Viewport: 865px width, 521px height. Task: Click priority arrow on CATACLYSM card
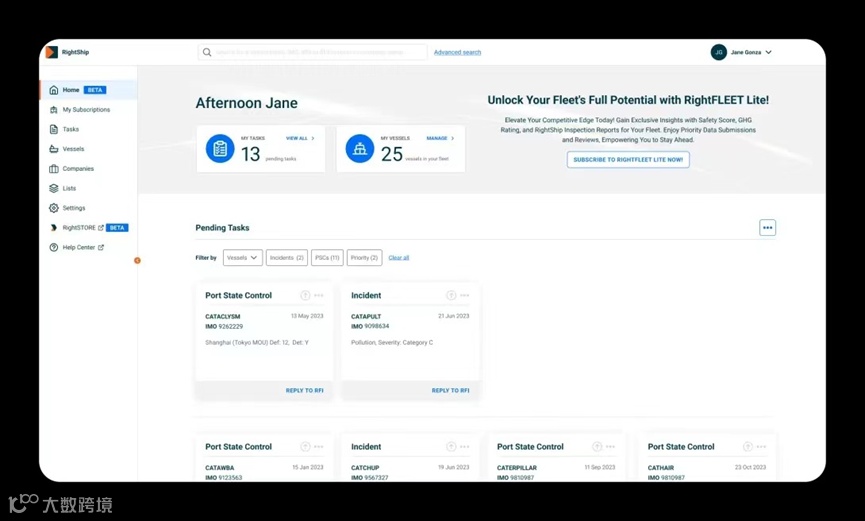pos(305,295)
